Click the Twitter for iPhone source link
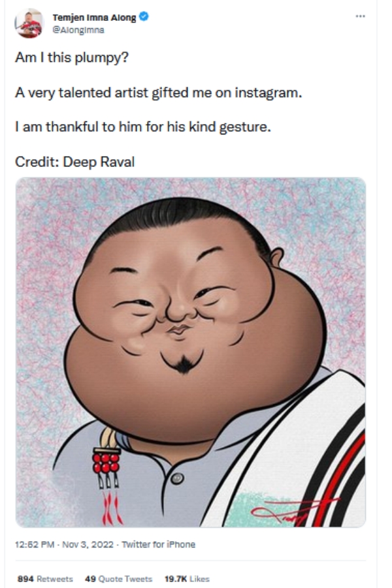392x588 pixels. pos(159,544)
